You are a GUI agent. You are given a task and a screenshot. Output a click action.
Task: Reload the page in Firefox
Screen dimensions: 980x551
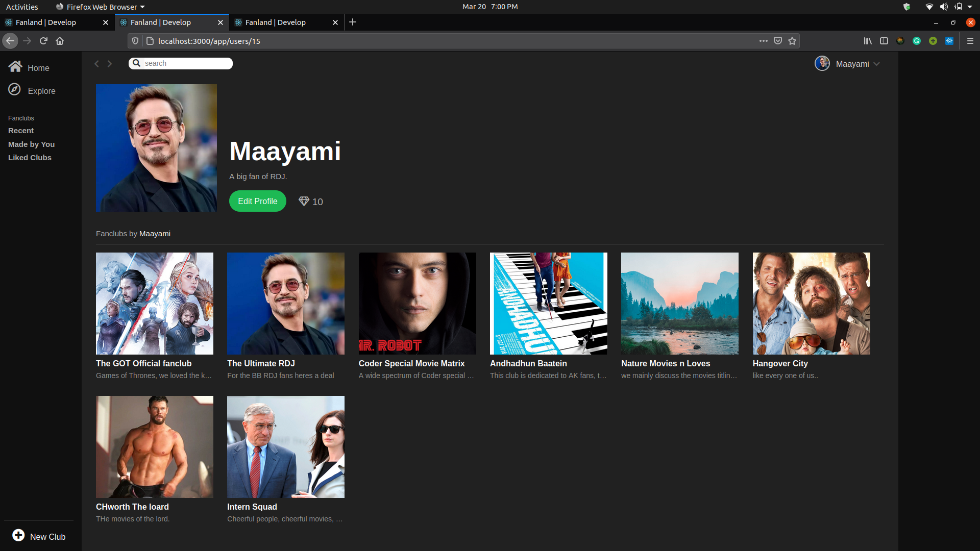coord(43,41)
